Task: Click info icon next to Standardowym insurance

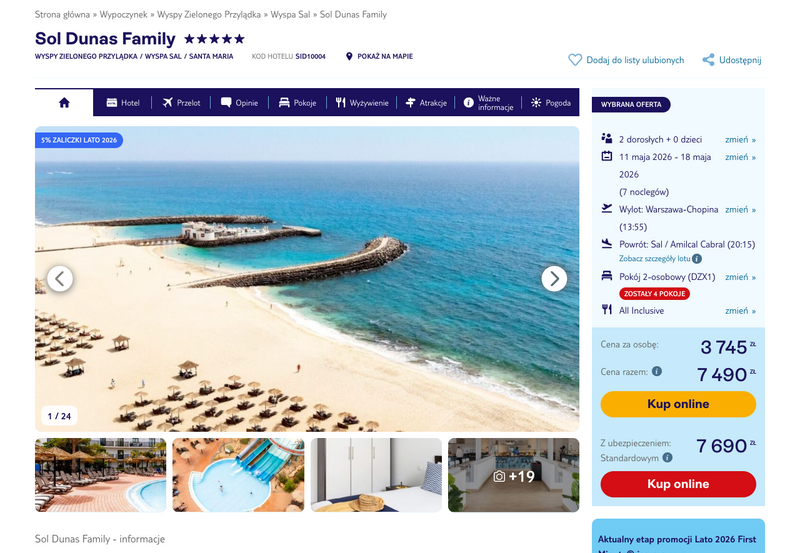Action: click(667, 458)
